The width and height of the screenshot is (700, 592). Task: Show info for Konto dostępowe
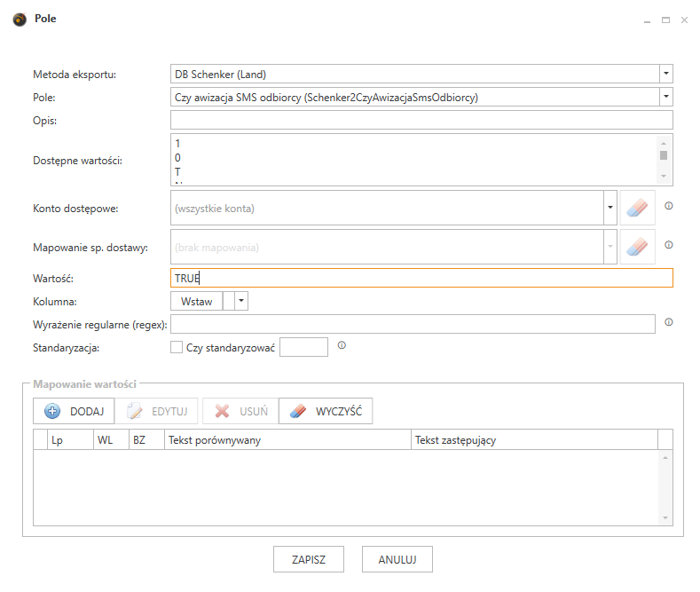tap(668, 206)
